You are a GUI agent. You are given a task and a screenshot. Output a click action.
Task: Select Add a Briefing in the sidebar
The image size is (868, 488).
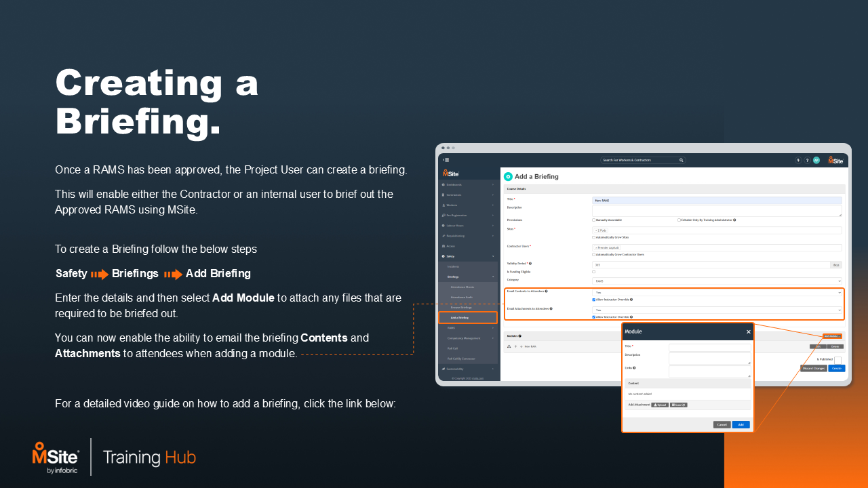467,317
